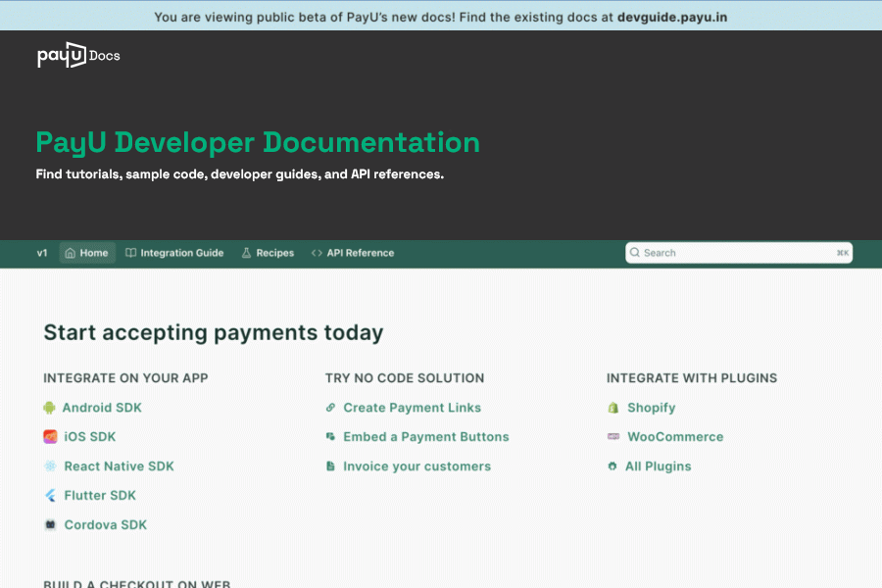Click the PayU Docs logo
This screenshot has height=588, width=882.
pos(78,56)
